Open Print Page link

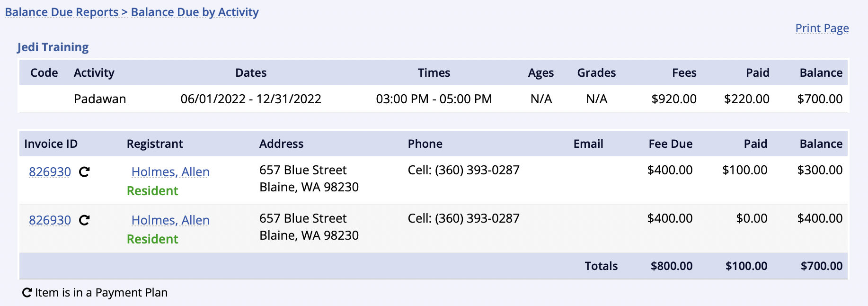[822, 28]
